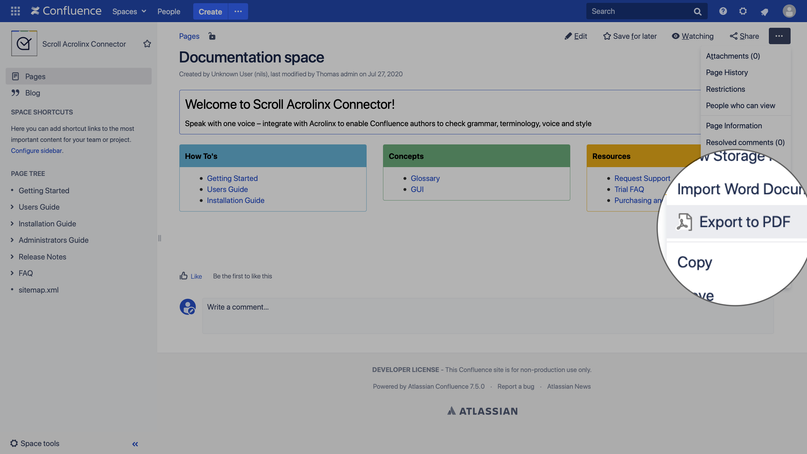Choose Page History from the menu
The image size is (807, 454).
(727, 73)
